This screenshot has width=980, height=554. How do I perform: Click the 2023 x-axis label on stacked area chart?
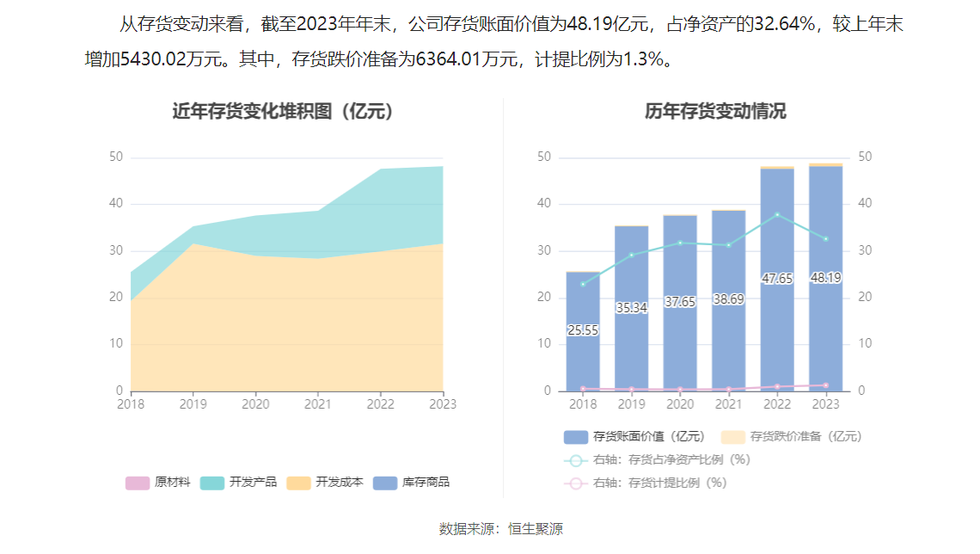[443, 404]
